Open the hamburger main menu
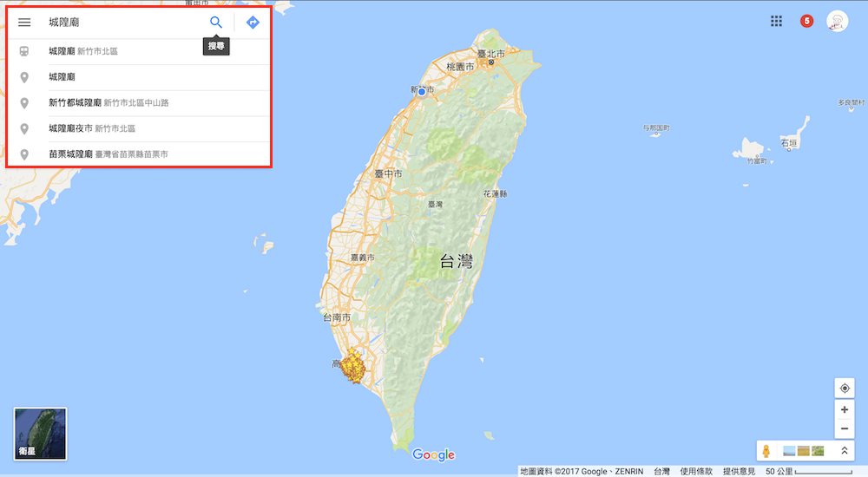 24,23
